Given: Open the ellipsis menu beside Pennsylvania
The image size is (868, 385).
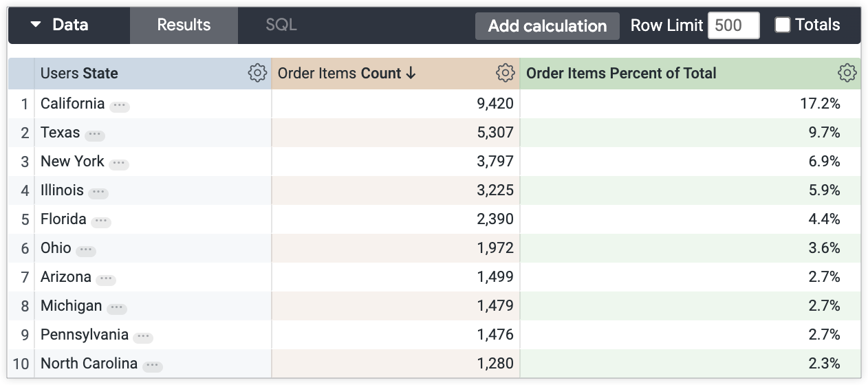Looking at the screenshot, I should [143, 337].
